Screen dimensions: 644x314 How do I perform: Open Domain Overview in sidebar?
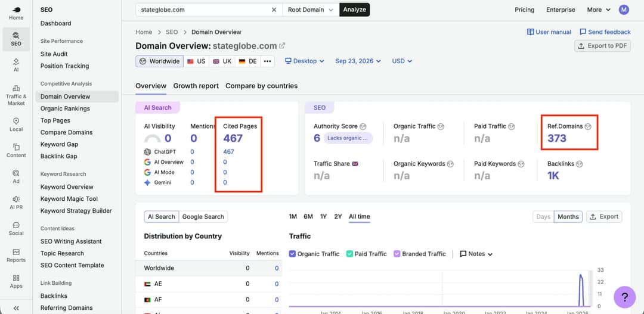point(77,97)
